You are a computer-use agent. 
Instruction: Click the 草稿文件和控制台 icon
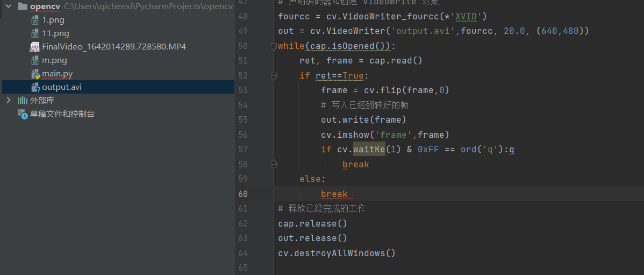coord(23,114)
